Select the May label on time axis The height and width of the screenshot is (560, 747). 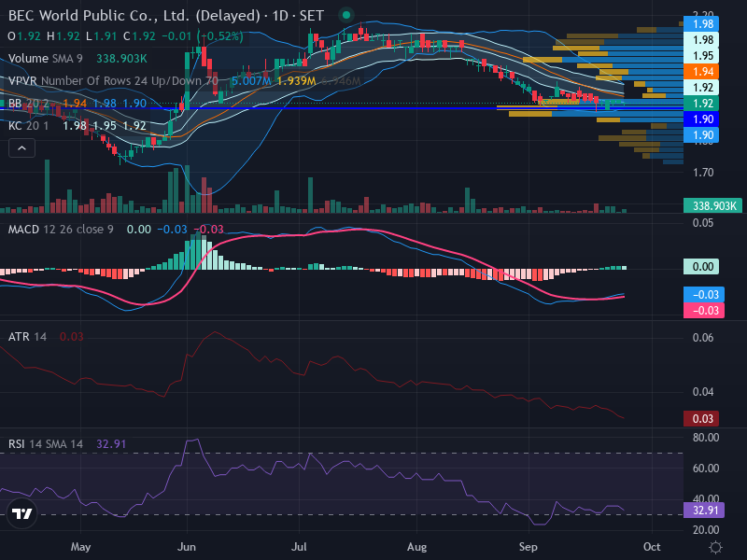click(80, 547)
